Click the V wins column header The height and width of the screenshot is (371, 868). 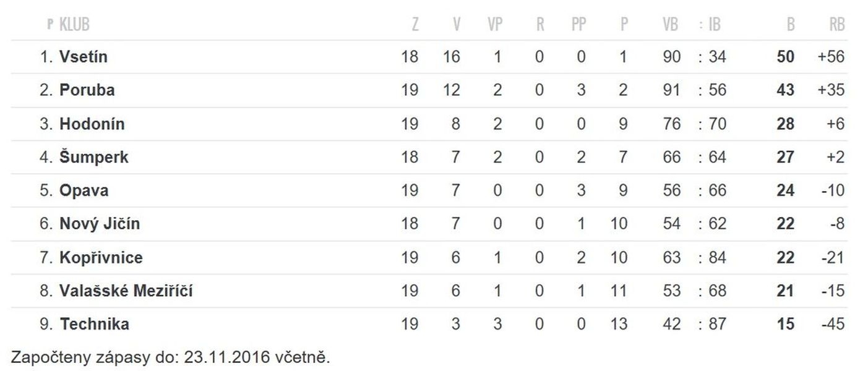[x=457, y=24]
